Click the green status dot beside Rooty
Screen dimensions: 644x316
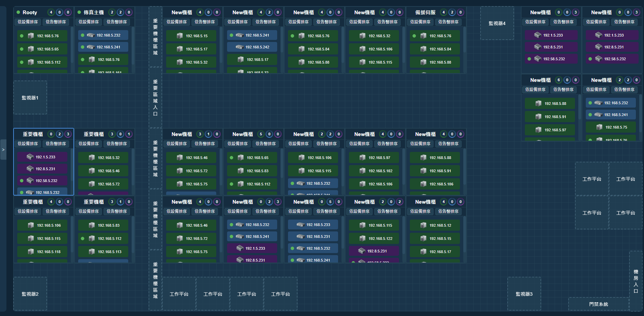click(x=18, y=12)
